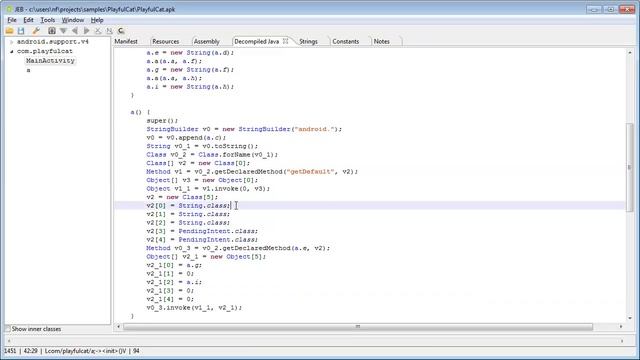Click the back navigation arrow icon
The image size is (640, 360).
tap(75, 31)
